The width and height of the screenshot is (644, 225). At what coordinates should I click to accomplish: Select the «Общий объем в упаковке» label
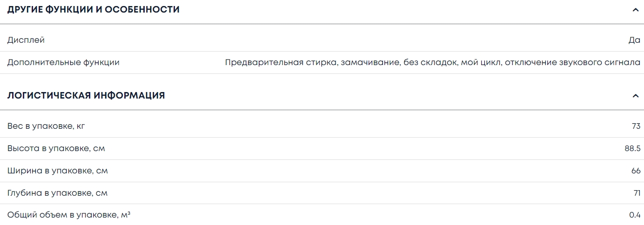pos(69,215)
